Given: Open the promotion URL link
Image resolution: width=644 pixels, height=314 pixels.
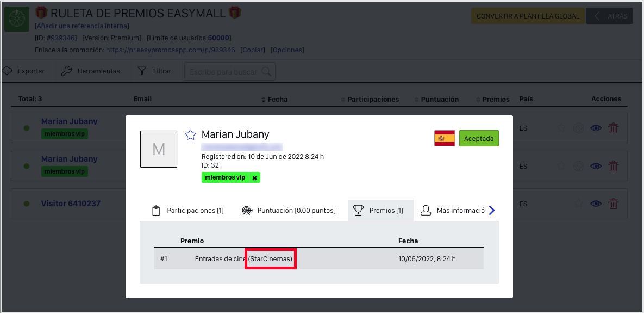Looking at the screenshot, I should coord(171,50).
